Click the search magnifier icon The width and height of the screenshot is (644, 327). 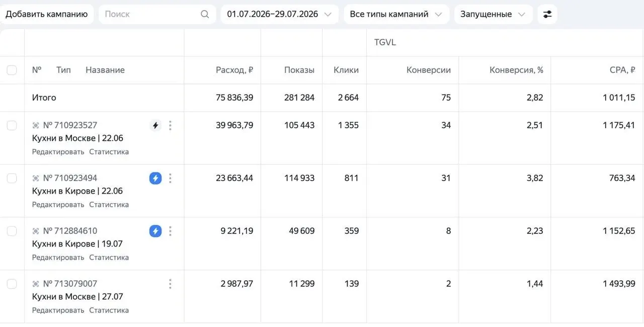(205, 14)
